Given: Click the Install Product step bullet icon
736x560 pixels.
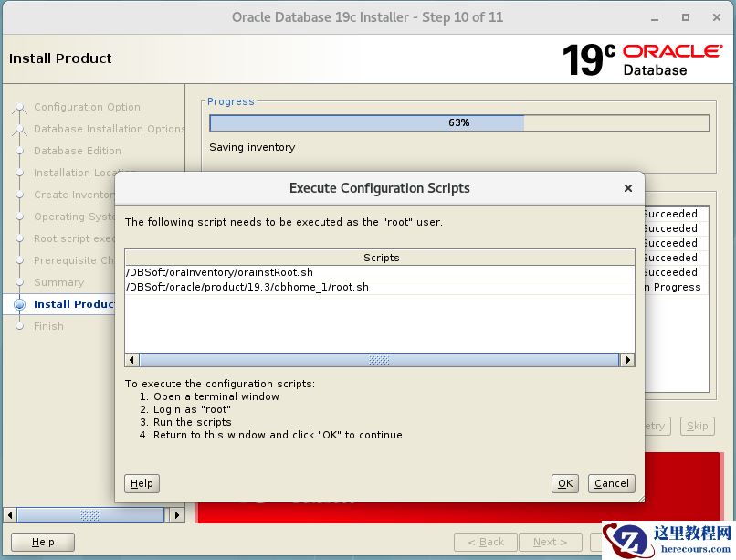Looking at the screenshot, I should (20, 304).
